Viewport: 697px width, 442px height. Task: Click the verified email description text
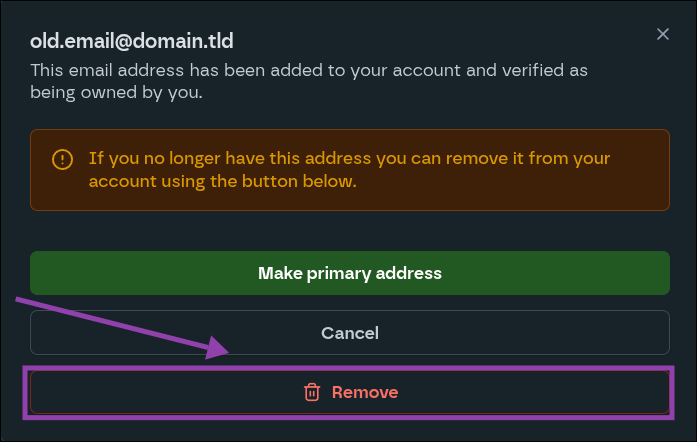pyautogui.click(x=308, y=83)
